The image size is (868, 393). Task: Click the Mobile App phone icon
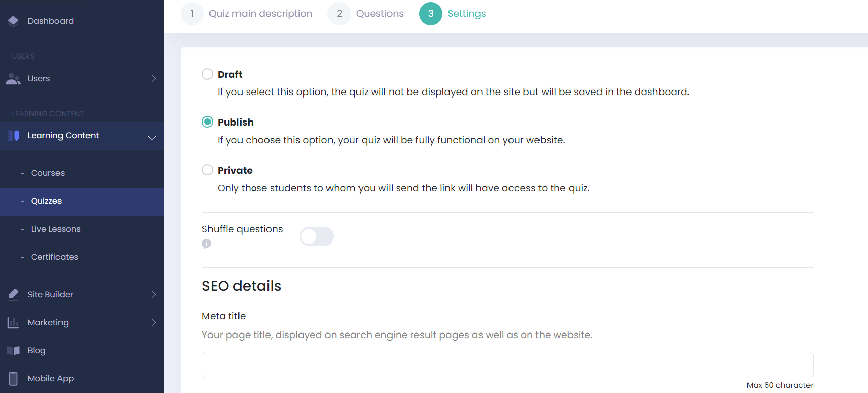click(13, 378)
